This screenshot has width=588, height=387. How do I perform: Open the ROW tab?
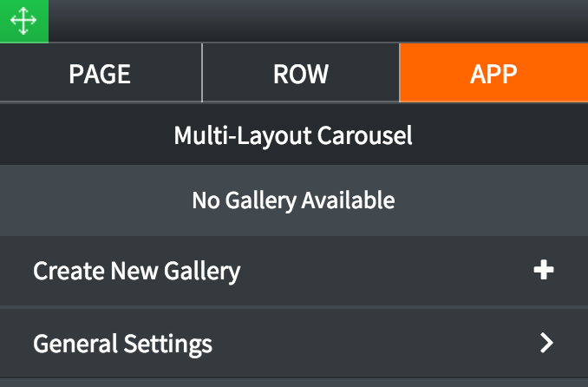coord(301,74)
